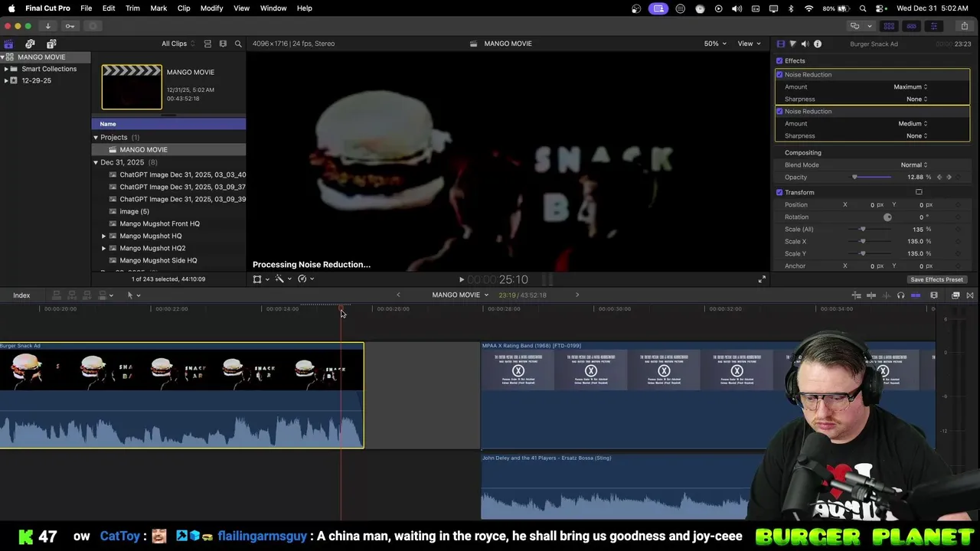Open Sharpness dropdown in second Noise Reduction
980x551 pixels.
[916, 135]
